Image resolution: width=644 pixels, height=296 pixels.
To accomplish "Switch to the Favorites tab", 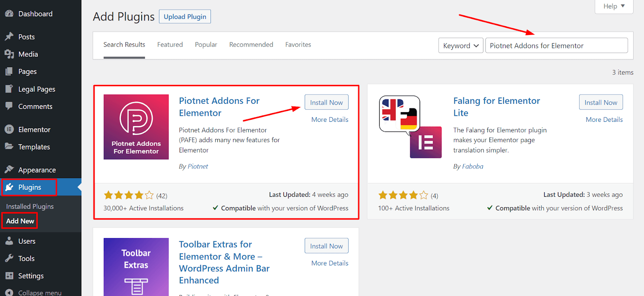I will [x=298, y=45].
